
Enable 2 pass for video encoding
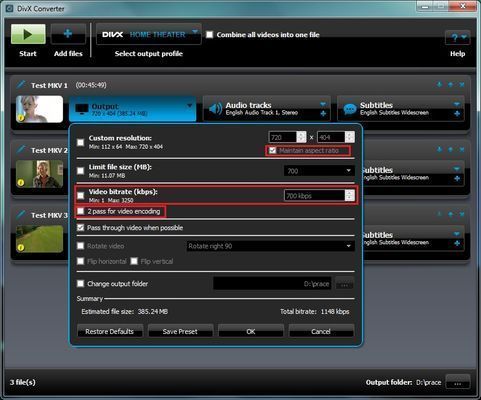click(x=80, y=211)
